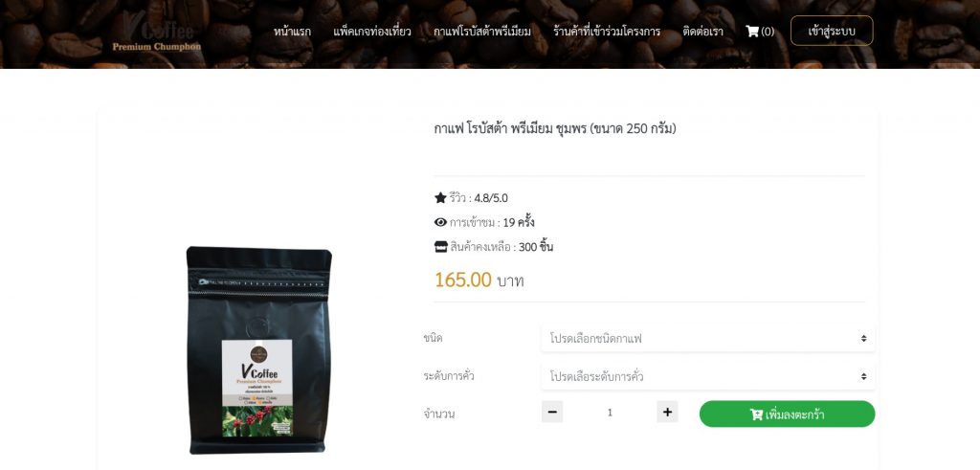Open the shopping cart icon in header
980x470 pixels.
752,32
